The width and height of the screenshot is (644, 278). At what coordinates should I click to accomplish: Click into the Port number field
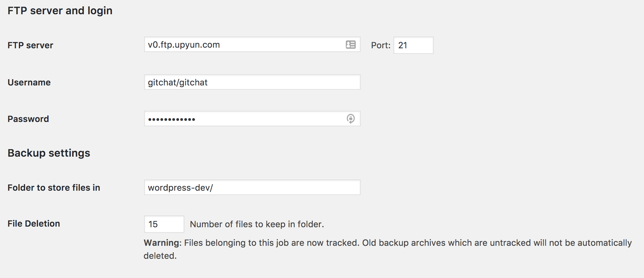click(x=413, y=45)
